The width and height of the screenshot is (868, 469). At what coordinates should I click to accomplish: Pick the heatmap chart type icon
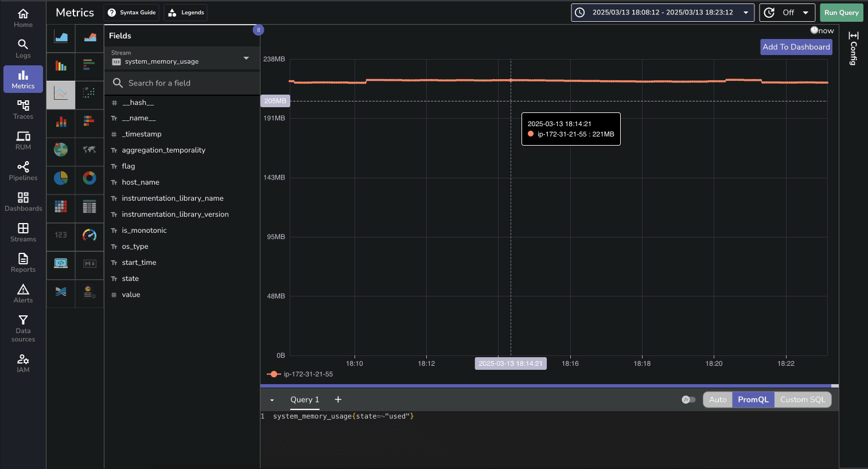point(61,206)
